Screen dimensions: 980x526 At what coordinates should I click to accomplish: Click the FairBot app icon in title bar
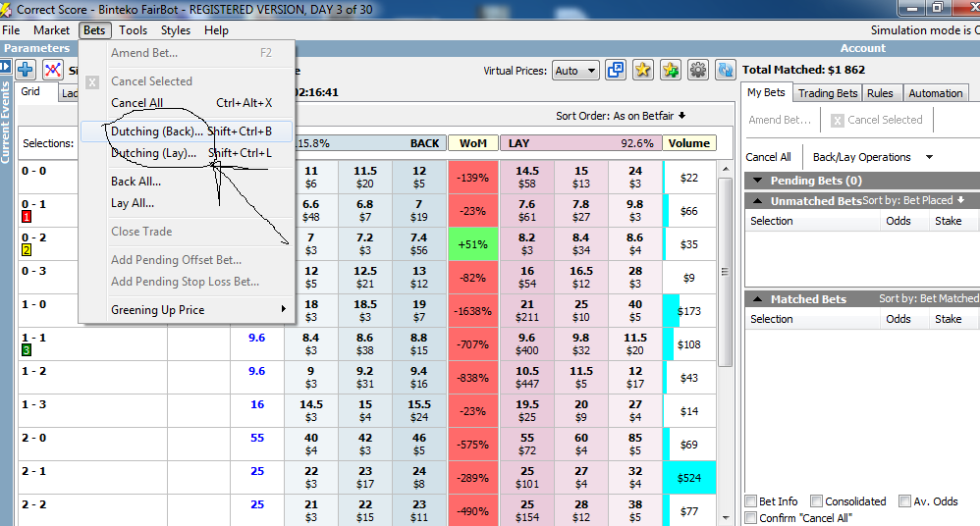click(x=6, y=10)
